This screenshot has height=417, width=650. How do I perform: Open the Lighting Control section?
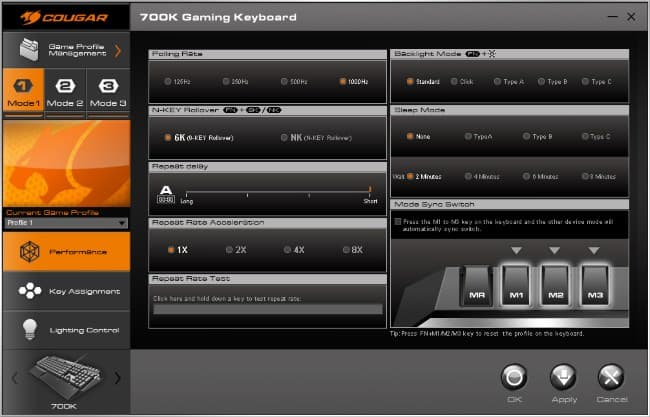(x=66, y=330)
